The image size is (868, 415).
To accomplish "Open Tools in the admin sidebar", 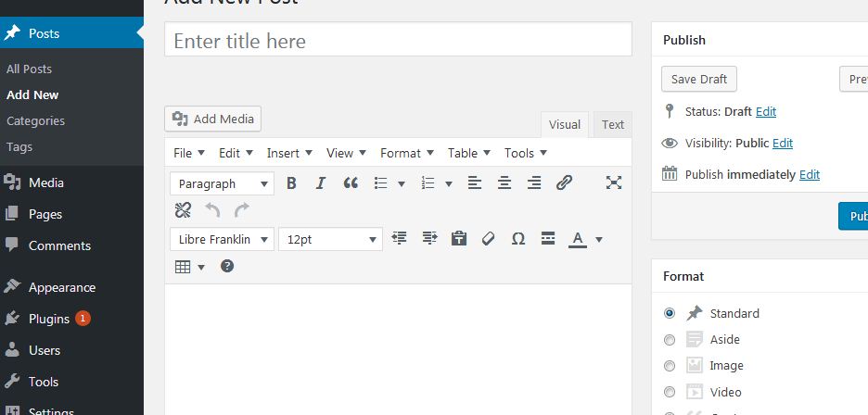I will 44,383.
